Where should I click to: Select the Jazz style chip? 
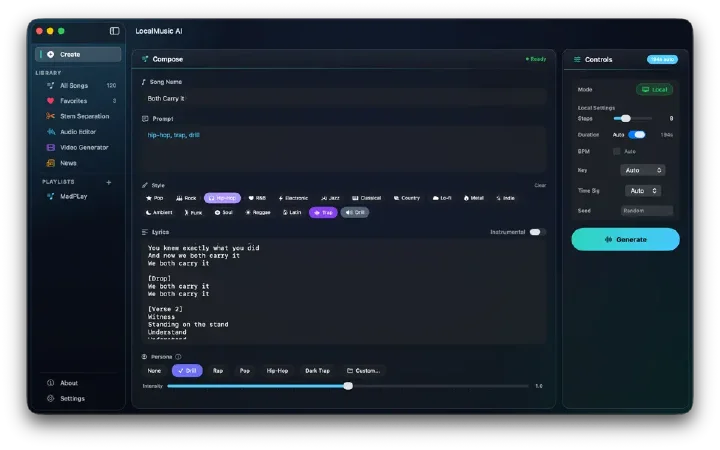(330, 198)
